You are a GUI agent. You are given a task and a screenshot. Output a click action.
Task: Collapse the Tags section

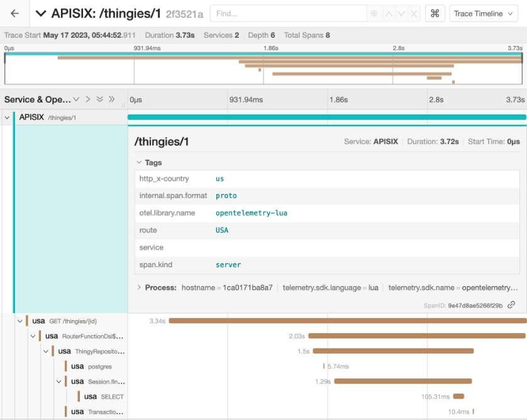[139, 163]
